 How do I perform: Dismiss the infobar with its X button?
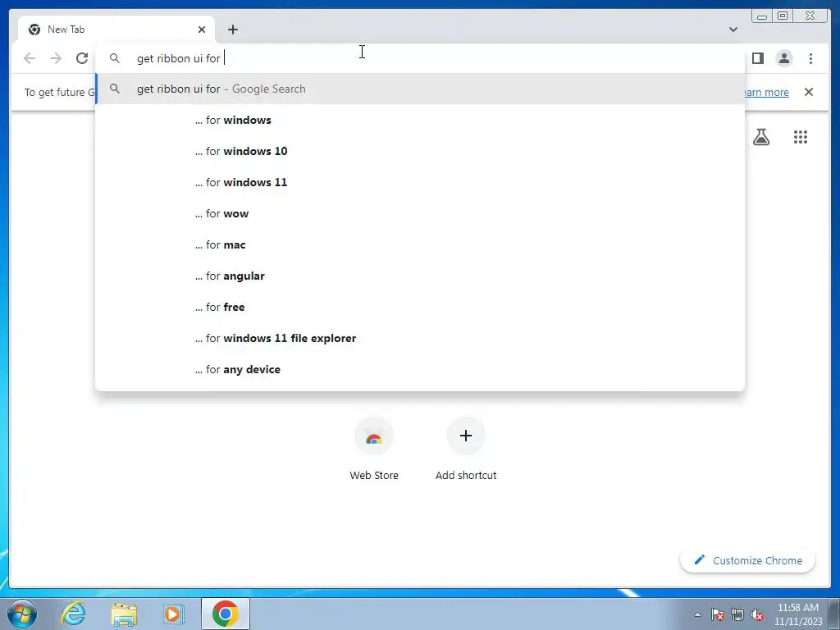809,92
